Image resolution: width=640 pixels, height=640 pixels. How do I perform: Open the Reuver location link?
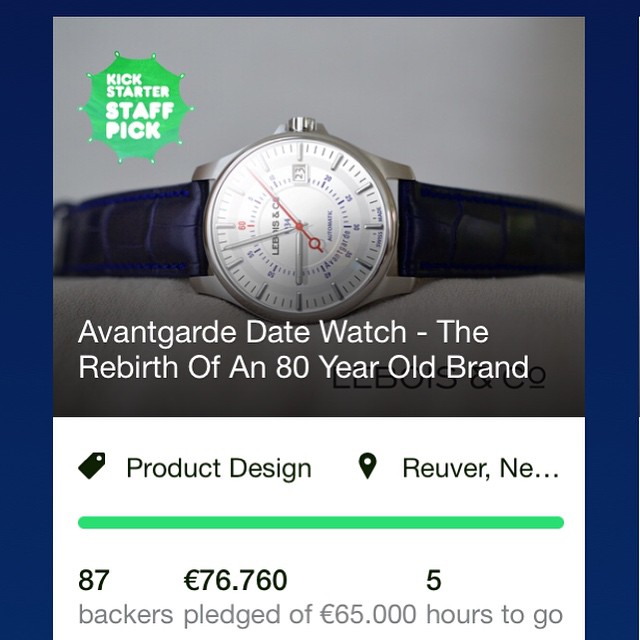[x=480, y=468]
